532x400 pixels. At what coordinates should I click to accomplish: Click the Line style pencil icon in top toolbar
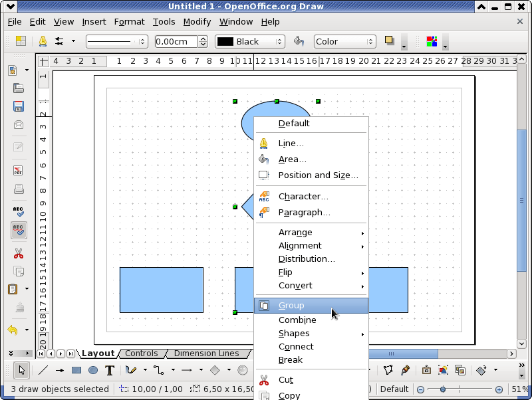[43, 41]
